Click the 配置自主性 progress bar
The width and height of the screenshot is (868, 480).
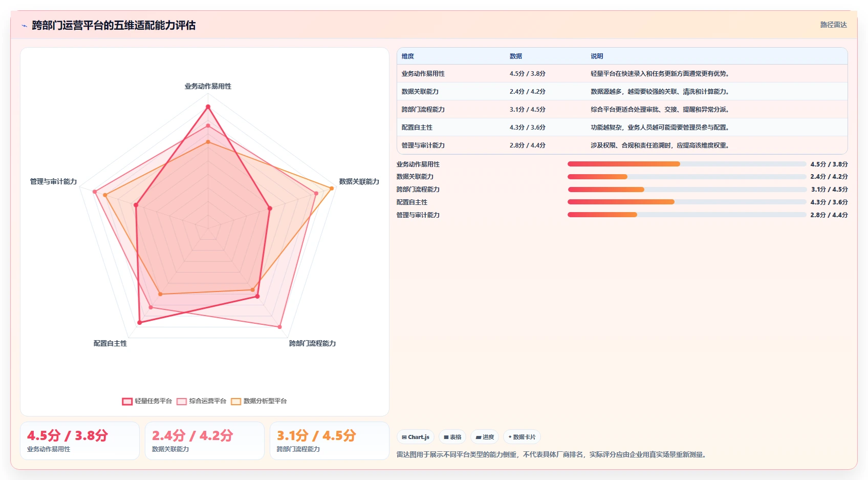click(687, 202)
